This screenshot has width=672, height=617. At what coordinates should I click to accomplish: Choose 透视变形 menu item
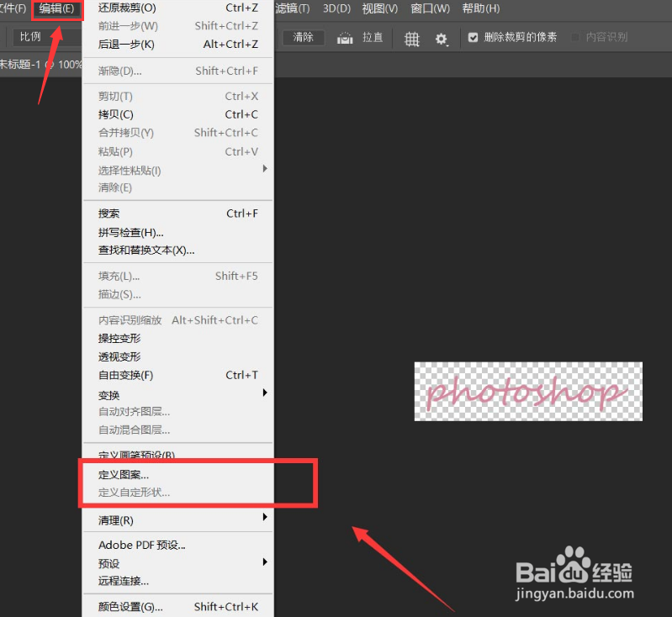177,356
